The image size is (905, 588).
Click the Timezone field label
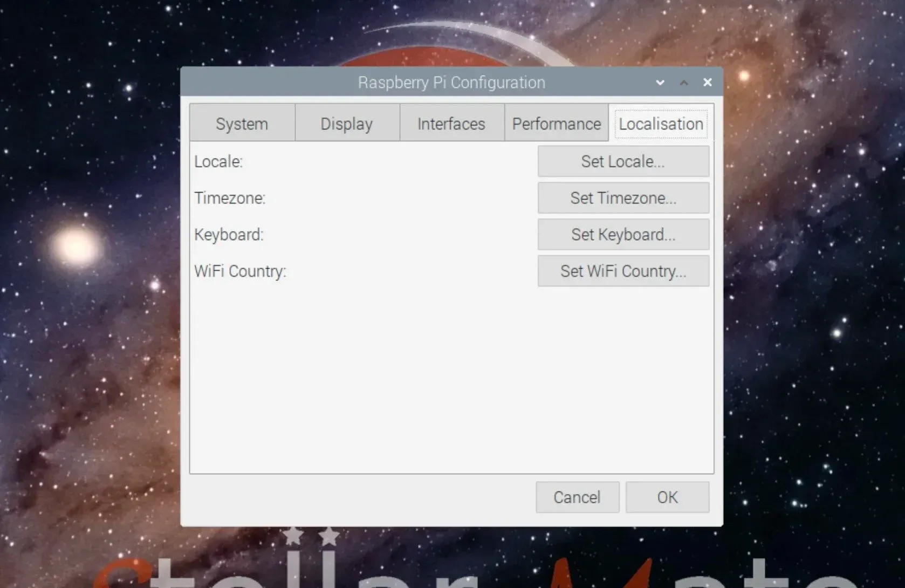pos(230,198)
